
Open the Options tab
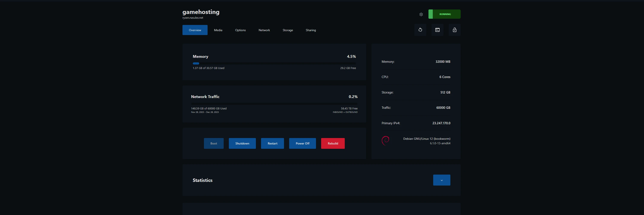pos(240,30)
